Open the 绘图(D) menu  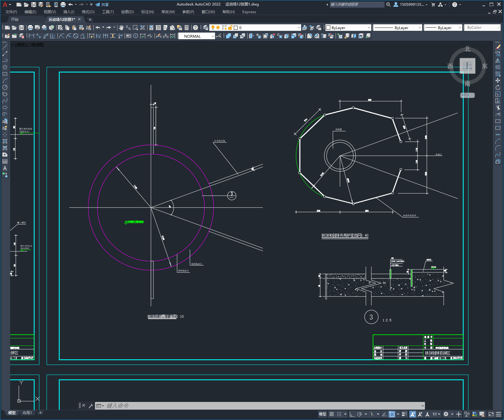[x=127, y=12]
